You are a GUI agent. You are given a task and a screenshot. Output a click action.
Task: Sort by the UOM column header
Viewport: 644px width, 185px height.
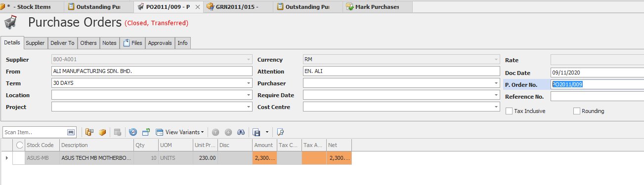(x=175, y=145)
